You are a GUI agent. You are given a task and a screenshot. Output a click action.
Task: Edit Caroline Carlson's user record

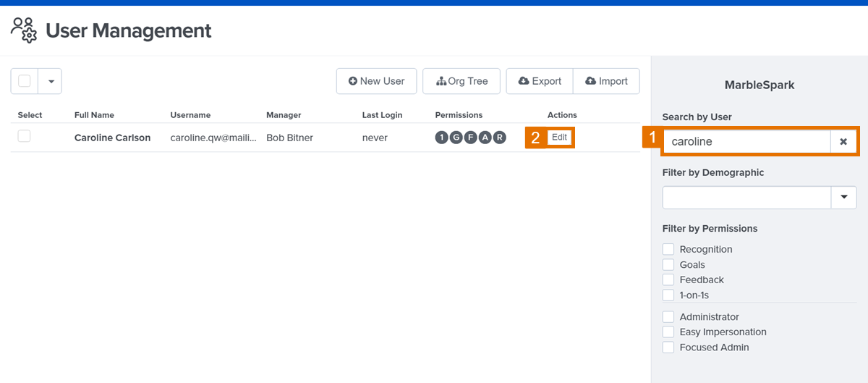(559, 138)
